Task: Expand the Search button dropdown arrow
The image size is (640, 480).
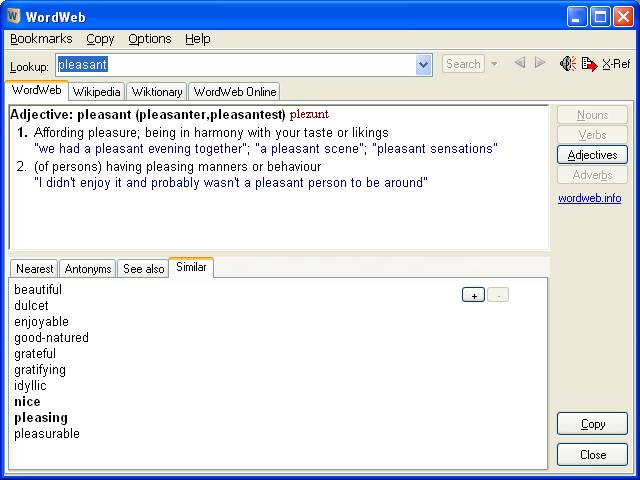Action: click(x=494, y=64)
